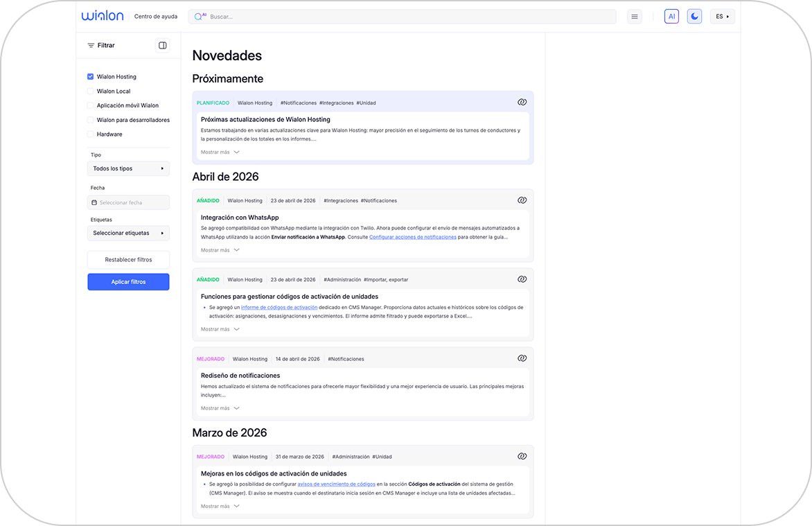Click title Integración con WhatsApp
Screen dimensions: 812x526
pos(240,218)
